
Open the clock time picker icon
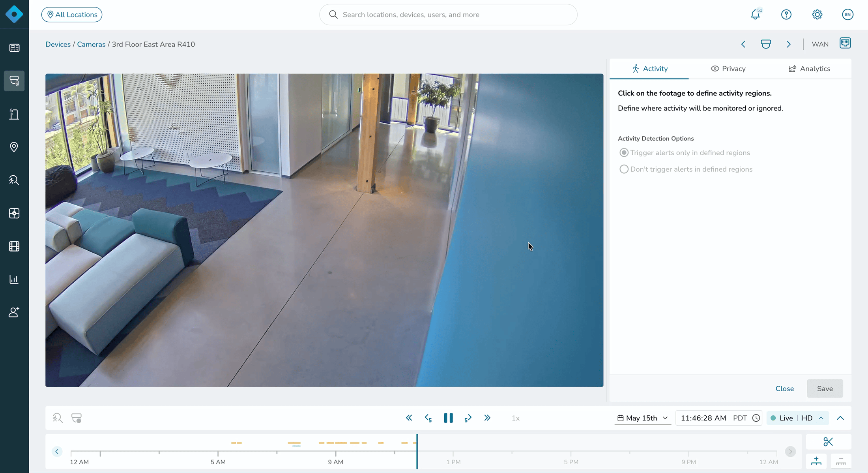(756, 418)
